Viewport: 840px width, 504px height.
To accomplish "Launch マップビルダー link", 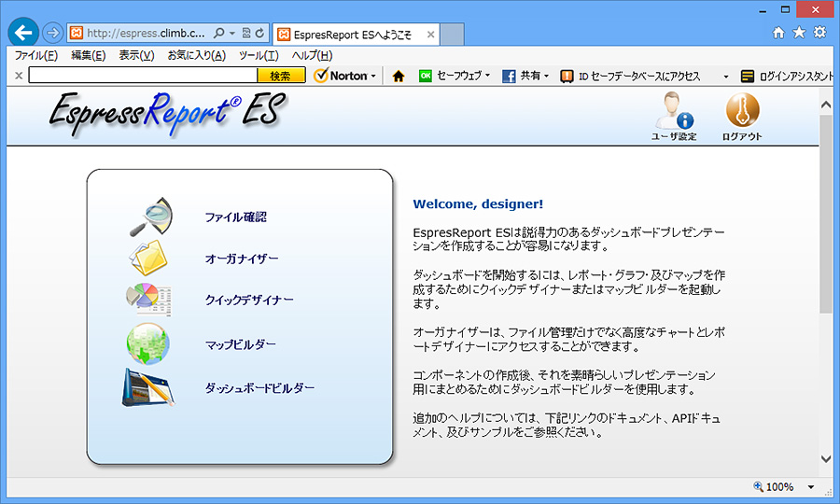I will [x=241, y=344].
